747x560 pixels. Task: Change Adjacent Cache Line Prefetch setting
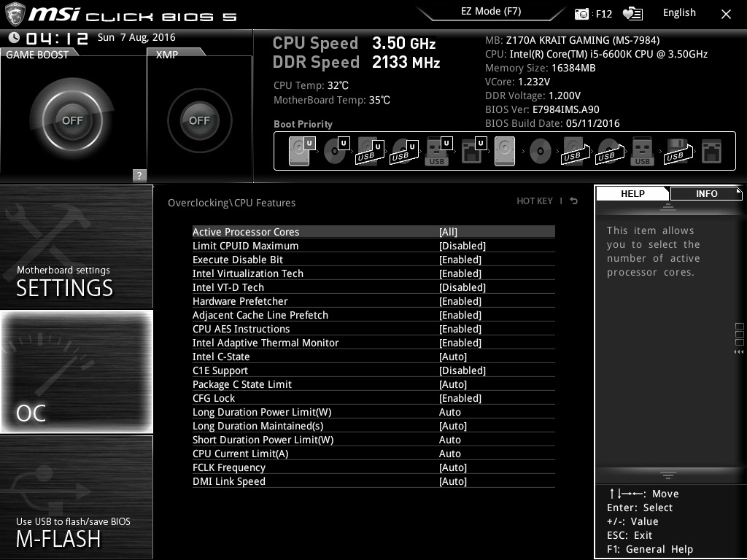coord(373,315)
